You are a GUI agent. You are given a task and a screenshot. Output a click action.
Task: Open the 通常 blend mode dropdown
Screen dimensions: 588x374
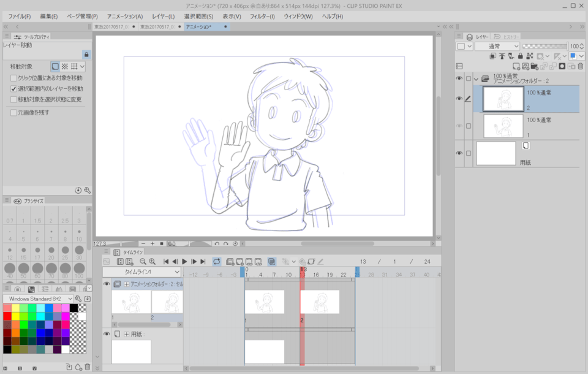point(497,46)
